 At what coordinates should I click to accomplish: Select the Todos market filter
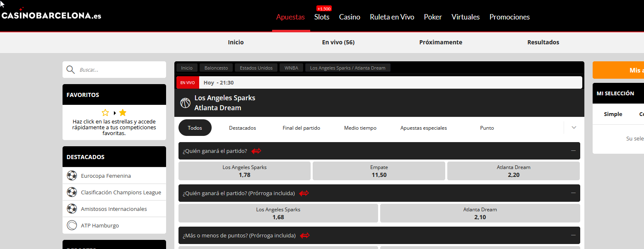(x=195, y=128)
